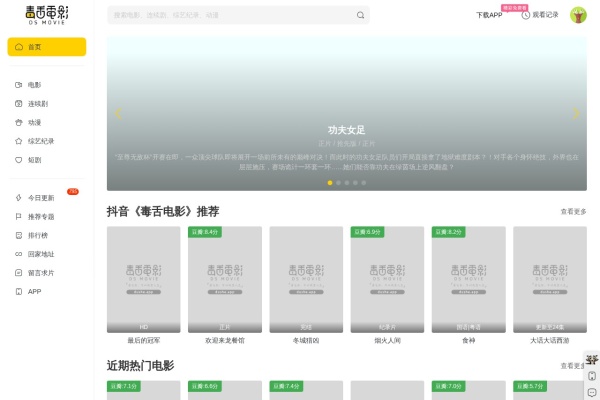Image resolution: width=600 pixels, height=400 pixels.
Task: Open hot movie rated 豆瓣 5.7分
Action: click(550, 390)
